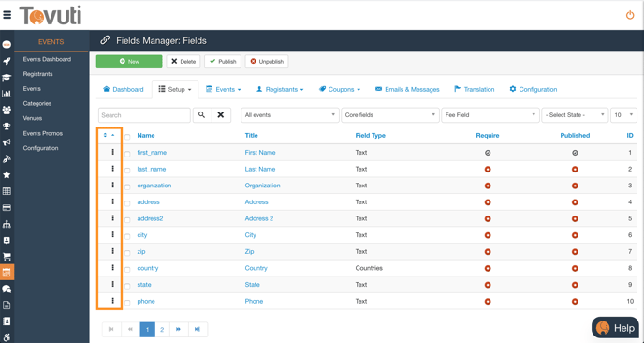Open Events Promos in sidebar menu

[43, 133]
